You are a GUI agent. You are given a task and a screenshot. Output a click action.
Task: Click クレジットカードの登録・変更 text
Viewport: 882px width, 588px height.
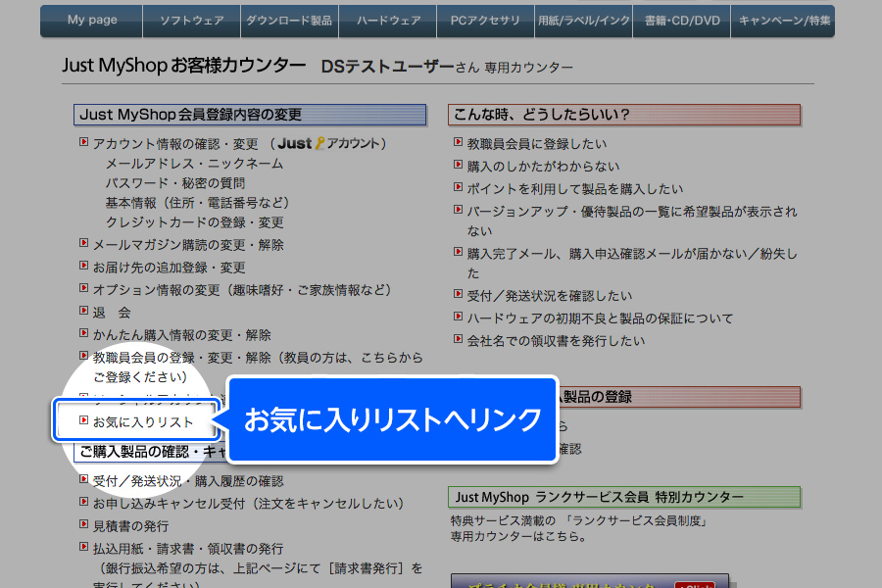tap(194, 222)
